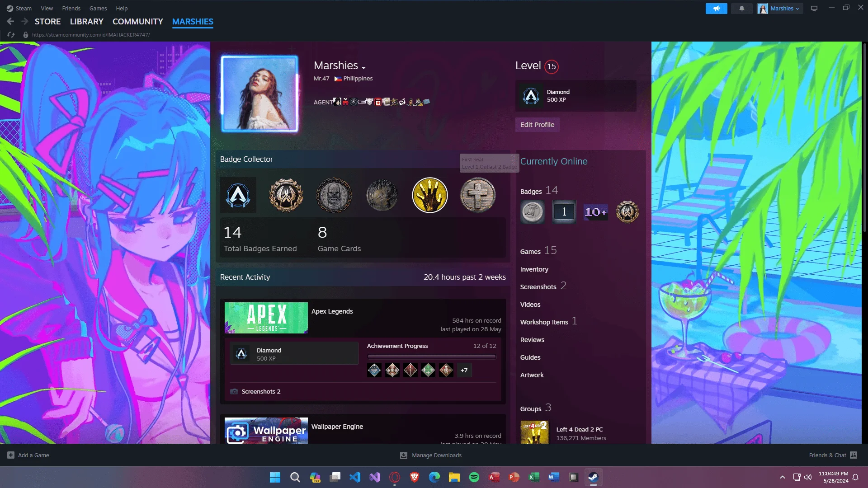The width and height of the screenshot is (868, 488).
Task: Go to the COMMUNITY tab
Action: click(137, 21)
